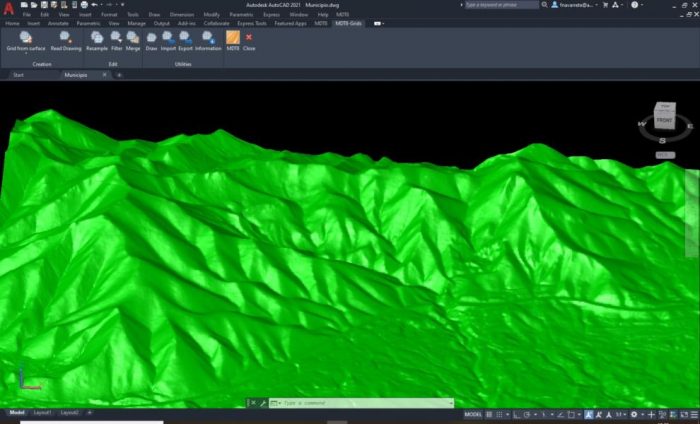Click the Open file folder icon
The width and height of the screenshot is (700, 424).
point(34,5)
